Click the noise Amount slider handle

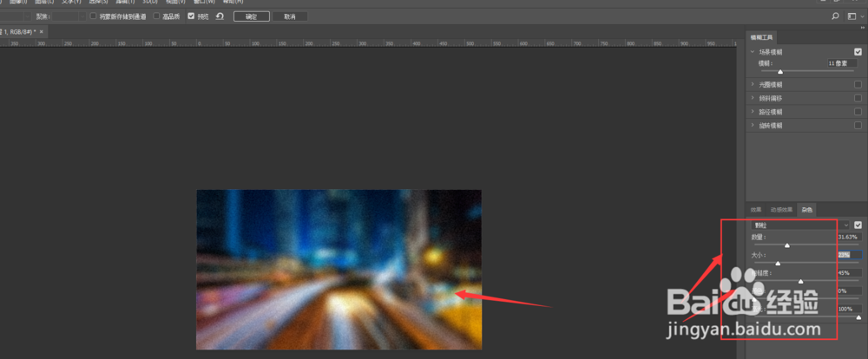click(x=787, y=245)
